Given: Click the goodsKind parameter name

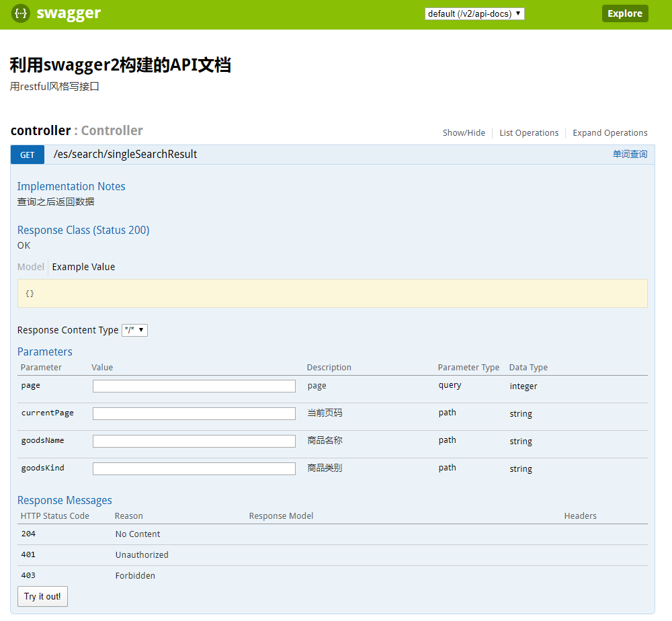Looking at the screenshot, I should pos(43,468).
